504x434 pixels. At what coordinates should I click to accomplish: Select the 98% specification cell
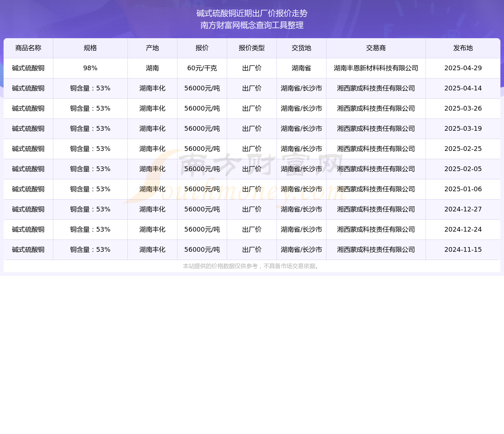tap(90, 68)
